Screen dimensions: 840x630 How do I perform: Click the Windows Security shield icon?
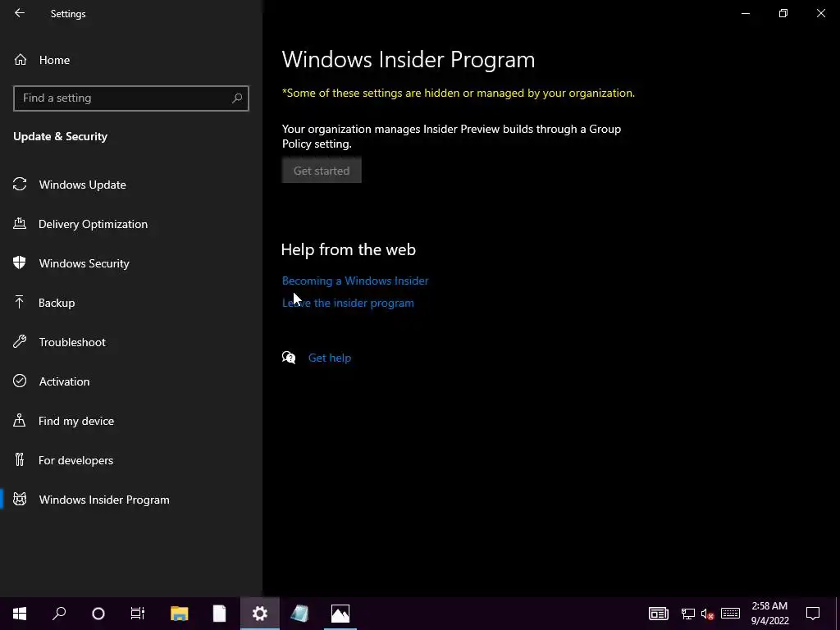(x=20, y=262)
